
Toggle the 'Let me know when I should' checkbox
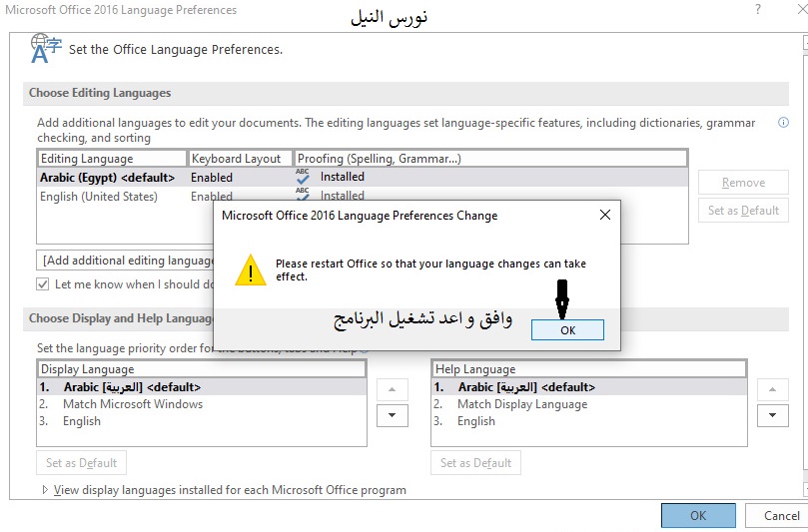coord(43,283)
